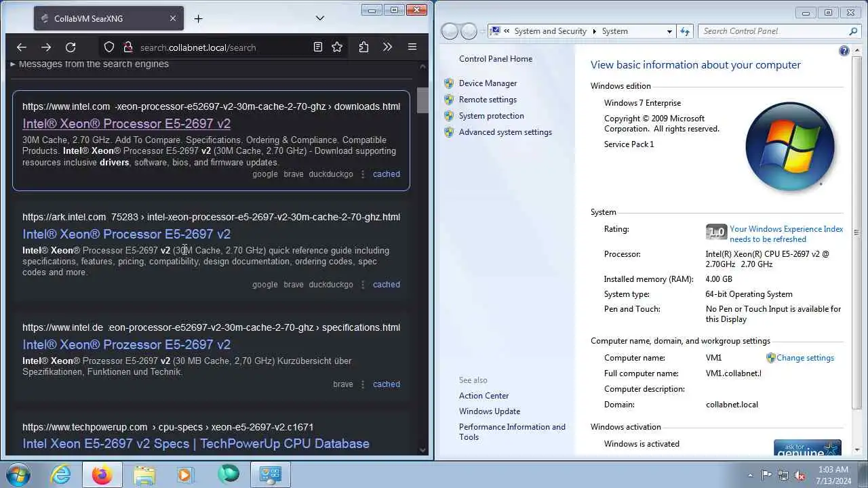Screen dimensions: 868x488
Task: Open System protection
Action: pos(491,116)
